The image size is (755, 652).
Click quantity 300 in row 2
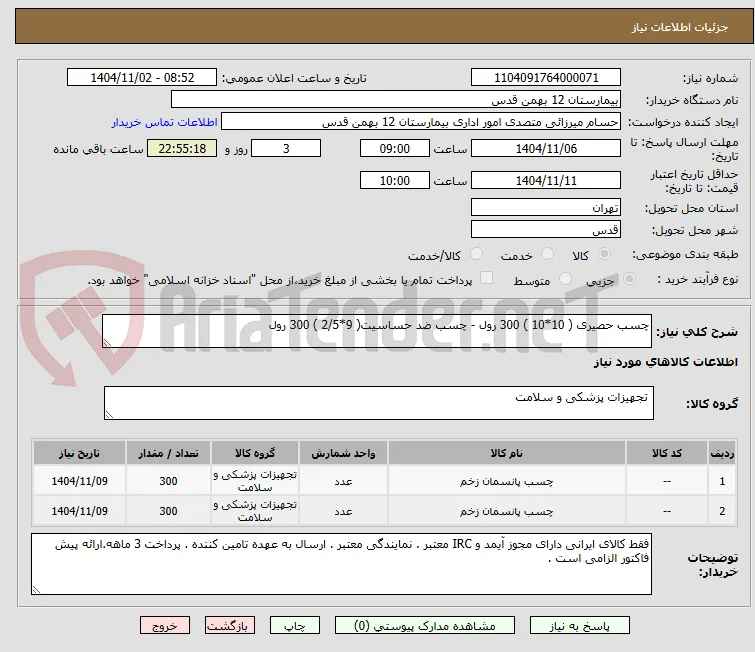click(x=169, y=511)
